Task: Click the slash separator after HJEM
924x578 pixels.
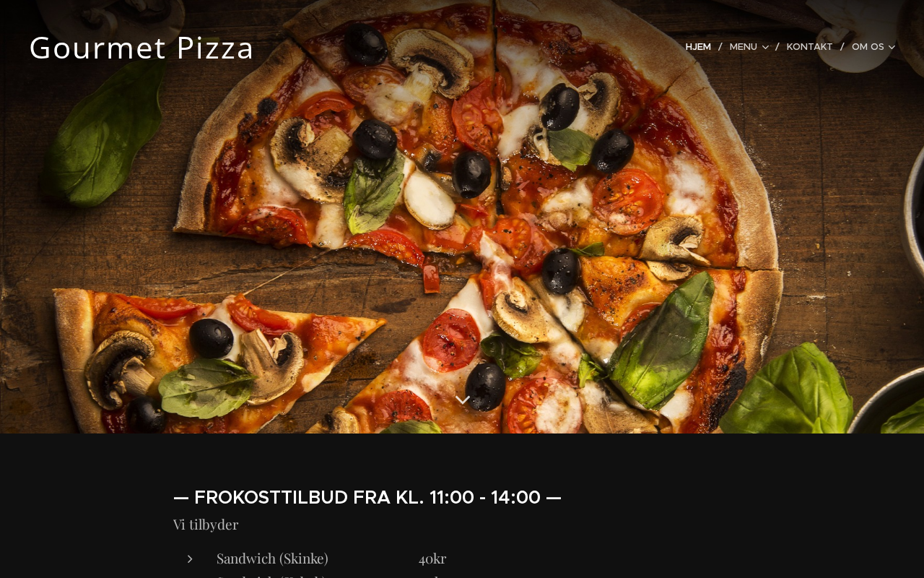Action: click(x=720, y=47)
